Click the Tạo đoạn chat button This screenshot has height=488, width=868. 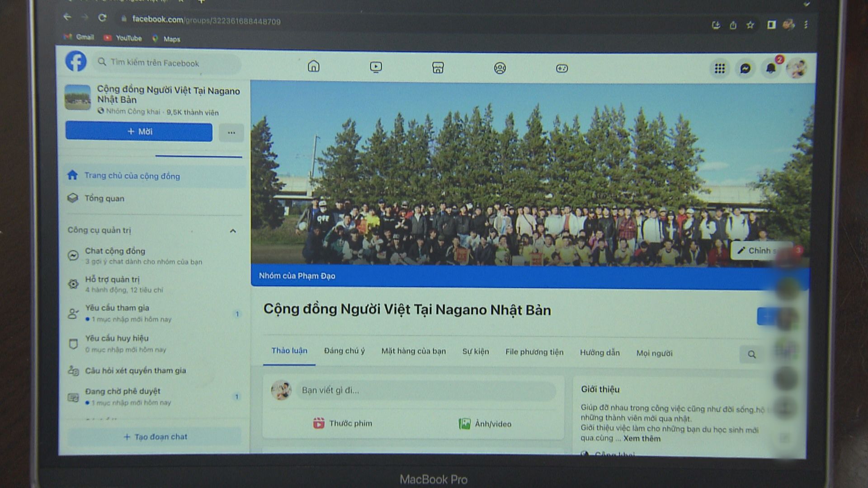click(x=155, y=436)
